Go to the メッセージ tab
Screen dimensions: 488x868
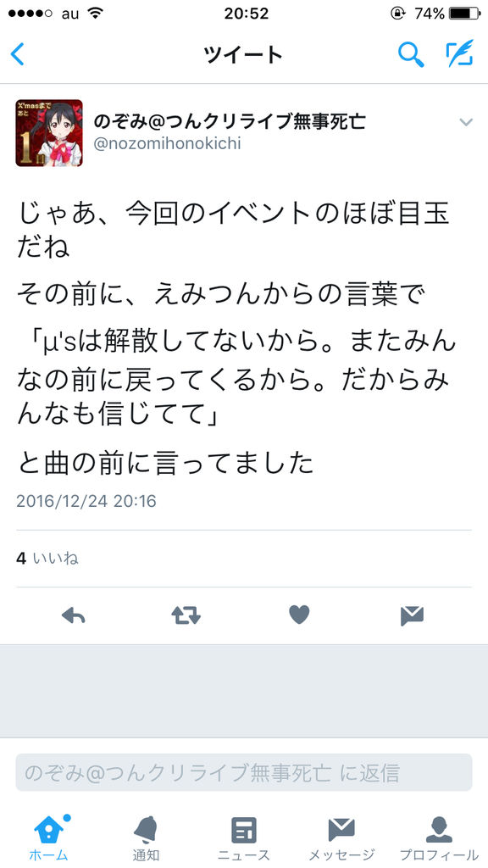click(x=341, y=838)
